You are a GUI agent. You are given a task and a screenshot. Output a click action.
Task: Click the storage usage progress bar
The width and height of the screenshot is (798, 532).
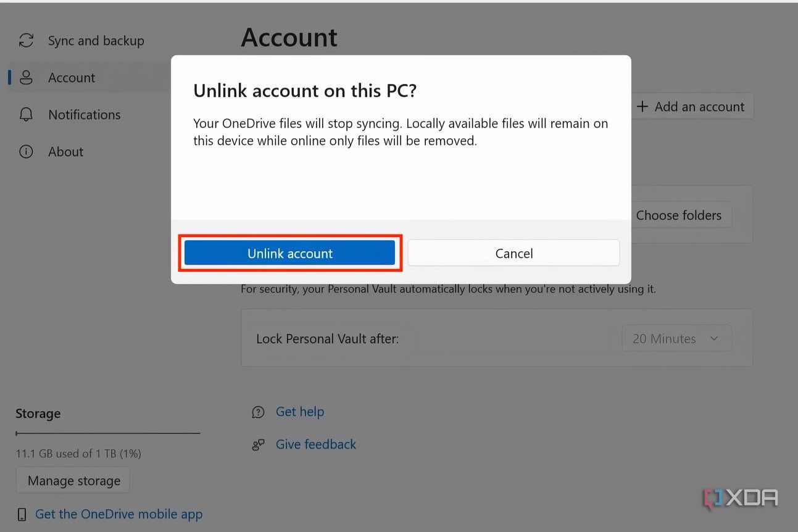coord(107,434)
